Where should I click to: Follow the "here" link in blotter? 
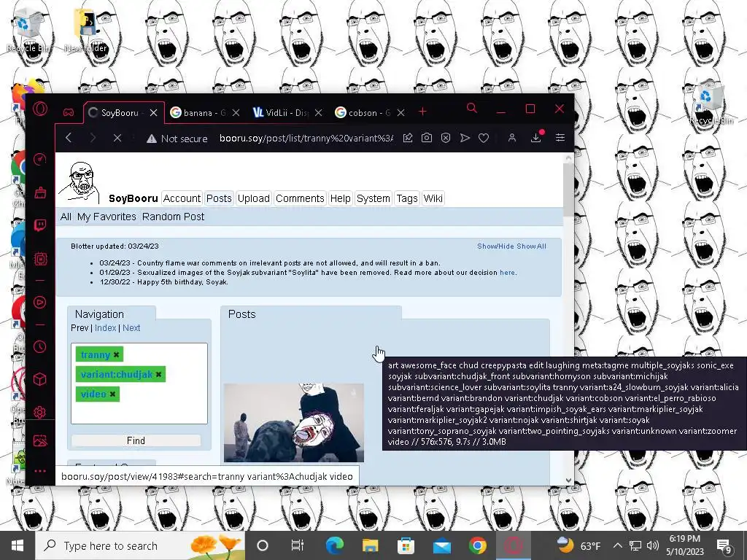507,273
